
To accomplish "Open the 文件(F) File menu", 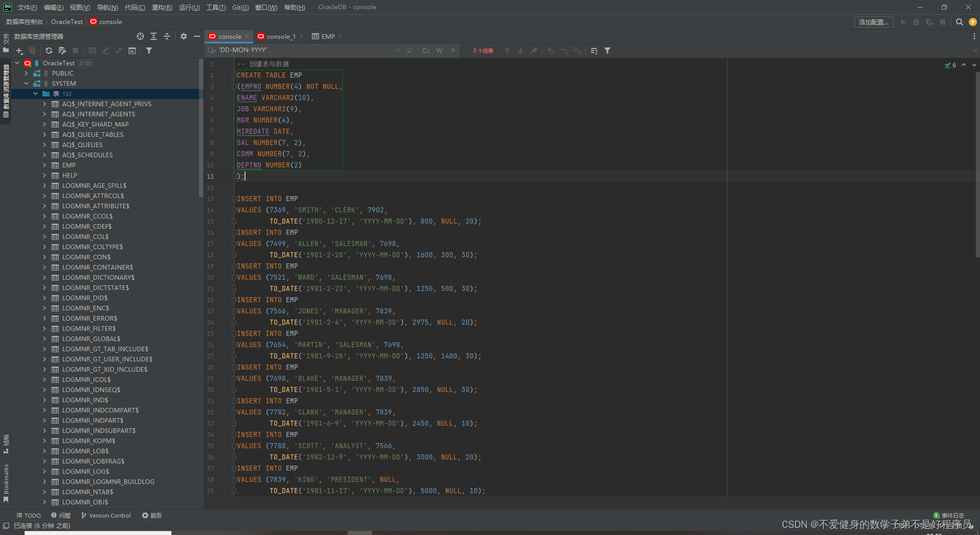I will pos(27,7).
